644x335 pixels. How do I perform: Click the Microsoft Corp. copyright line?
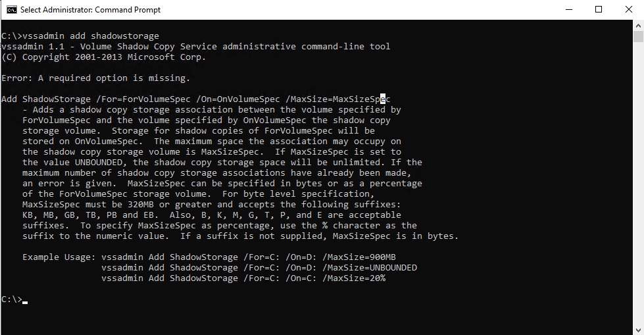point(104,57)
